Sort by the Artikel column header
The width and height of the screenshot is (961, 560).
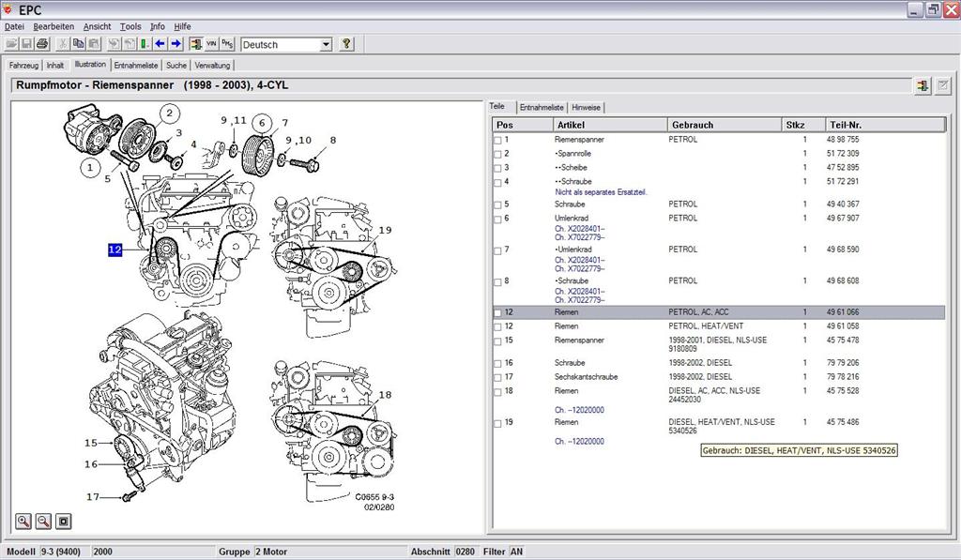pyautogui.click(x=609, y=125)
